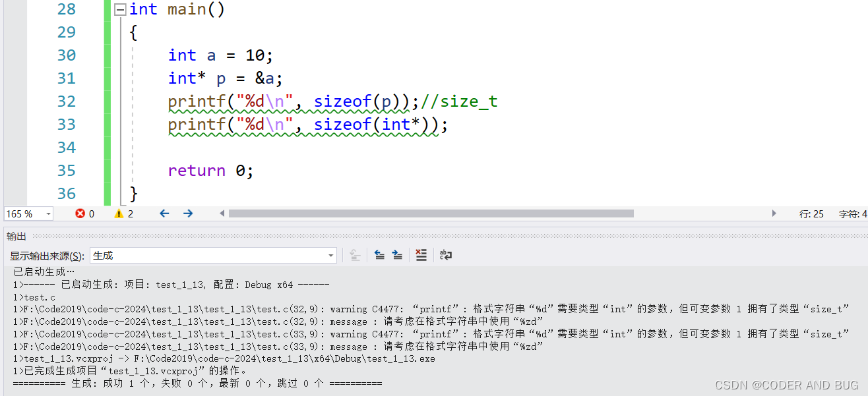This screenshot has height=396, width=868.
Task: Click the 'int a = 10;' code line
Action: point(220,55)
